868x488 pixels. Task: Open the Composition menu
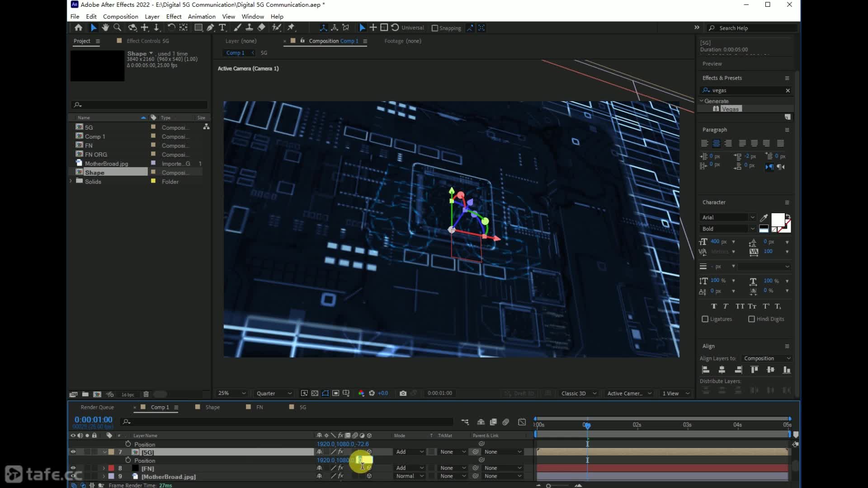pyautogui.click(x=120, y=16)
